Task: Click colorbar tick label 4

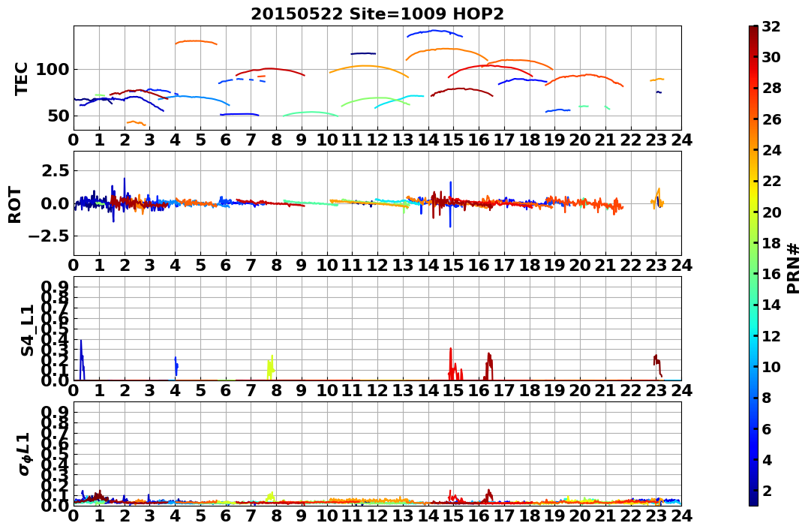Action: click(x=767, y=459)
